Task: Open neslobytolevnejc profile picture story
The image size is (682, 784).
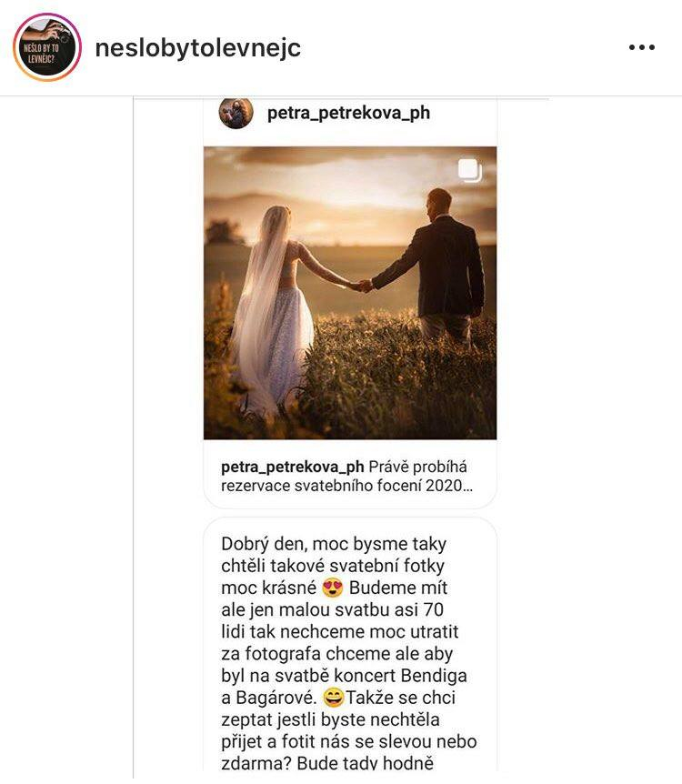Action: pyautogui.click(x=47, y=47)
